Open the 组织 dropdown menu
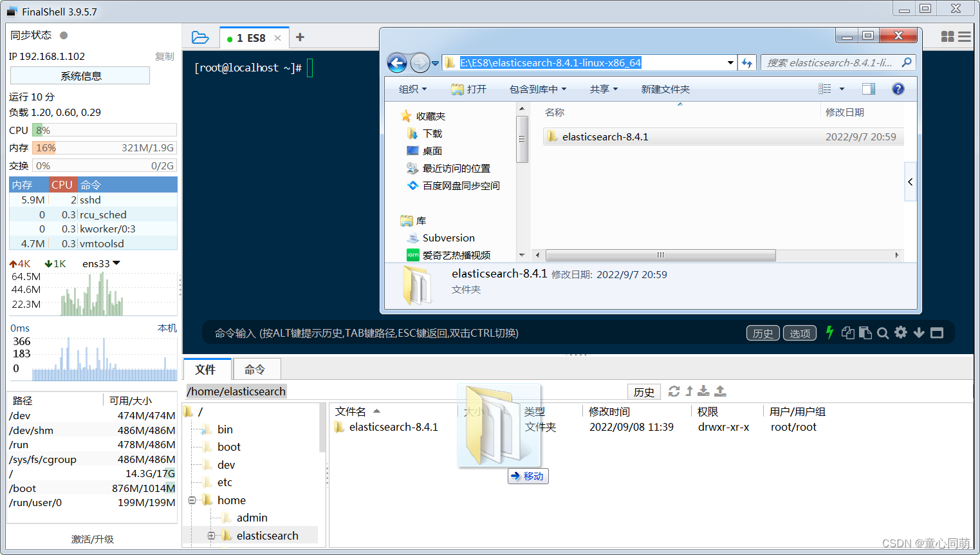The height and width of the screenshot is (555, 980). (x=412, y=89)
